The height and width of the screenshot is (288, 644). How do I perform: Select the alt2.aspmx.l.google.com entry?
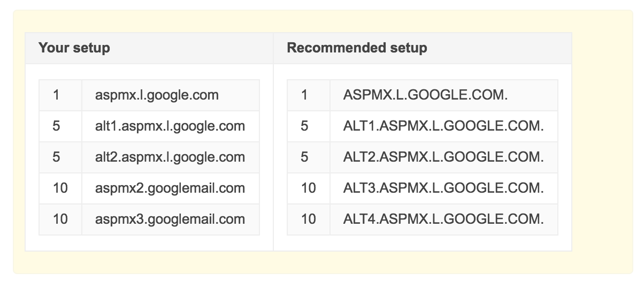point(170,157)
